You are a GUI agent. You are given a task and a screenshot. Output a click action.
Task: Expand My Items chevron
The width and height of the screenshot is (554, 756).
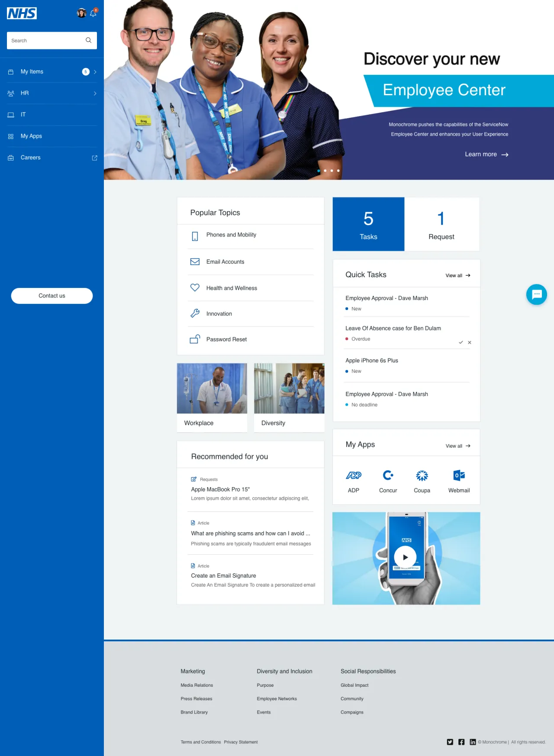tap(95, 72)
